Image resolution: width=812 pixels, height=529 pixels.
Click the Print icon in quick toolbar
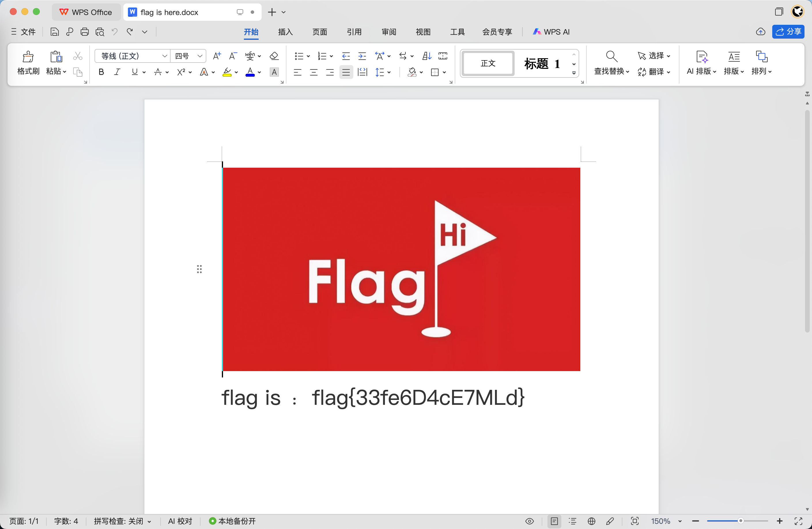85,32
